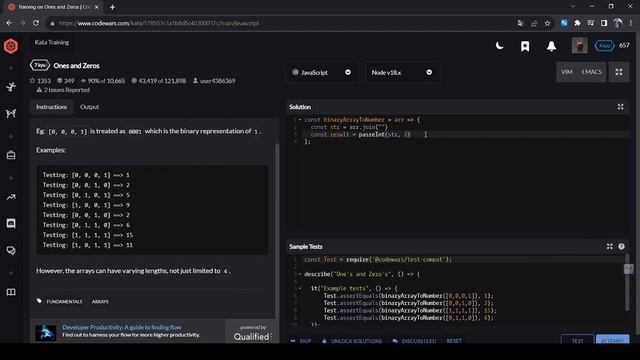The height and width of the screenshot is (360, 640).
Task: Collapse the it("Example tests") fold arrow
Action: point(300,289)
